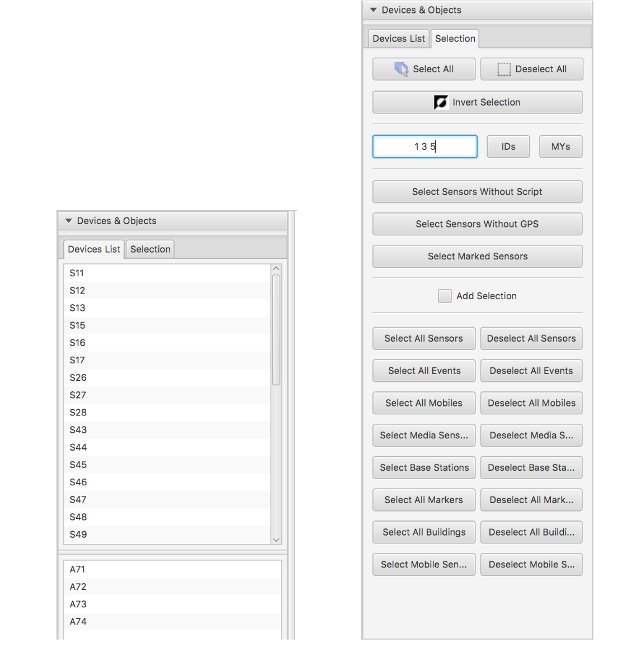The width and height of the screenshot is (632, 672).
Task: Collapse the right Devices & Objects panel
Action: tap(373, 10)
